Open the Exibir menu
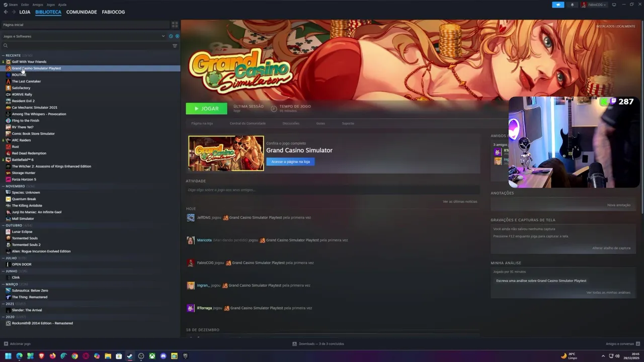Image resolution: width=644 pixels, height=362 pixels. (25, 5)
